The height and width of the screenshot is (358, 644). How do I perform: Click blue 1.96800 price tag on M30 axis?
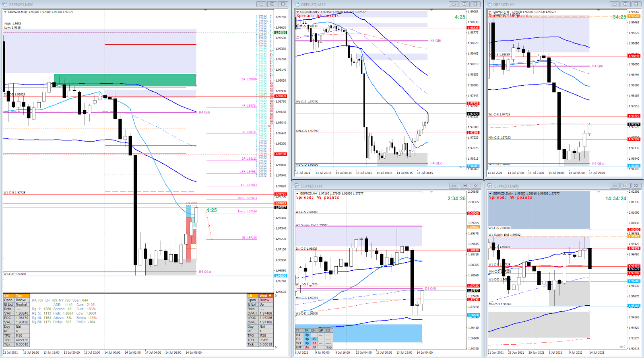281,276
